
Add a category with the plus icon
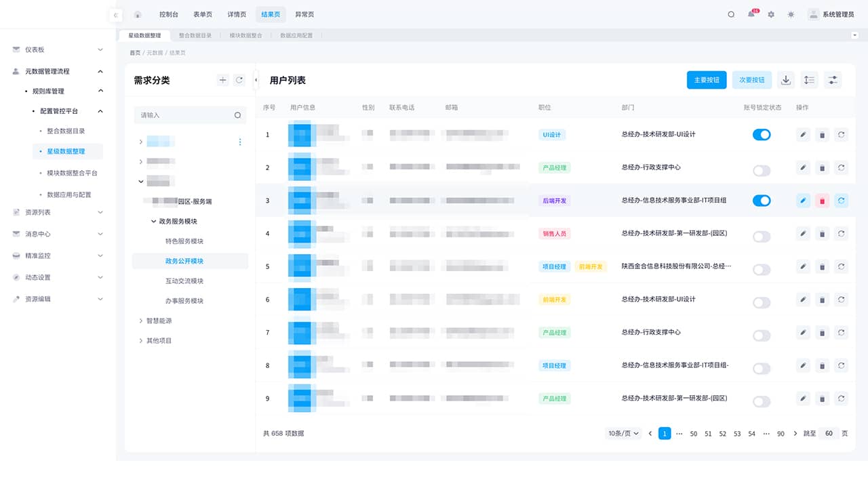pos(222,80)
